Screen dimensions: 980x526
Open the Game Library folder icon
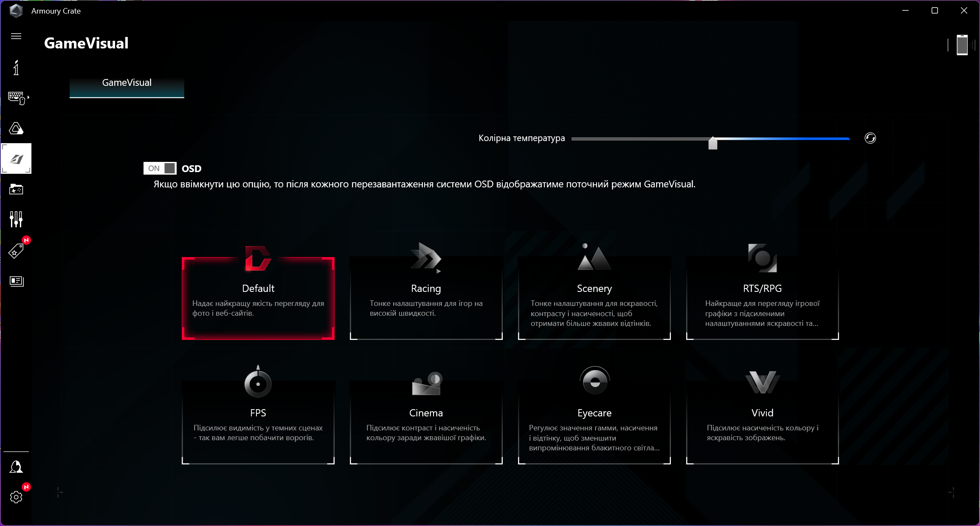pos(16,189)
